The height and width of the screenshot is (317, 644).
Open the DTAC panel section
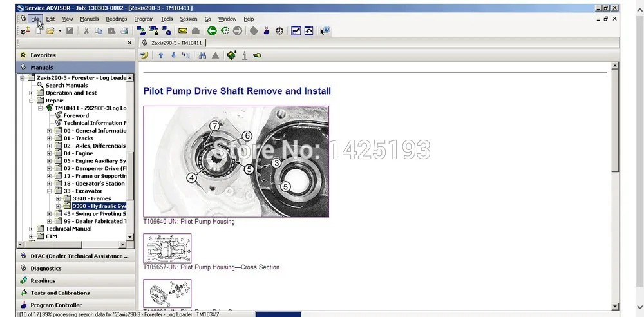click(x=75, y=256)
